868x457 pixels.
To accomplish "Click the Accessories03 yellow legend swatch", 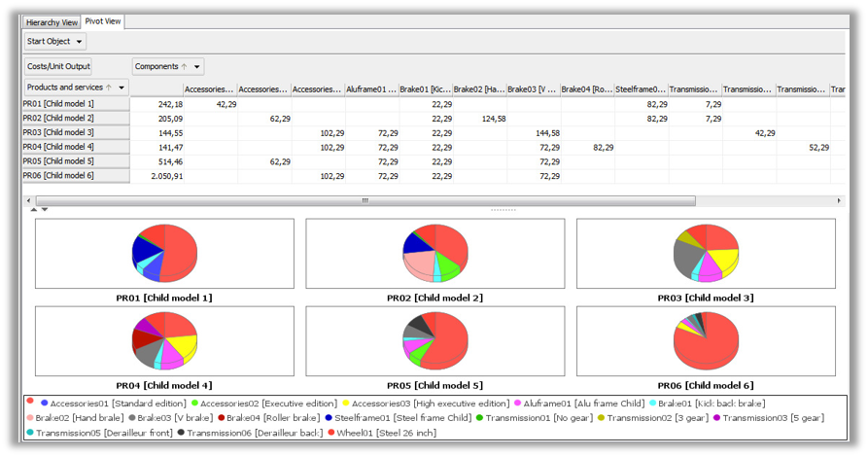I will (346, 404).
